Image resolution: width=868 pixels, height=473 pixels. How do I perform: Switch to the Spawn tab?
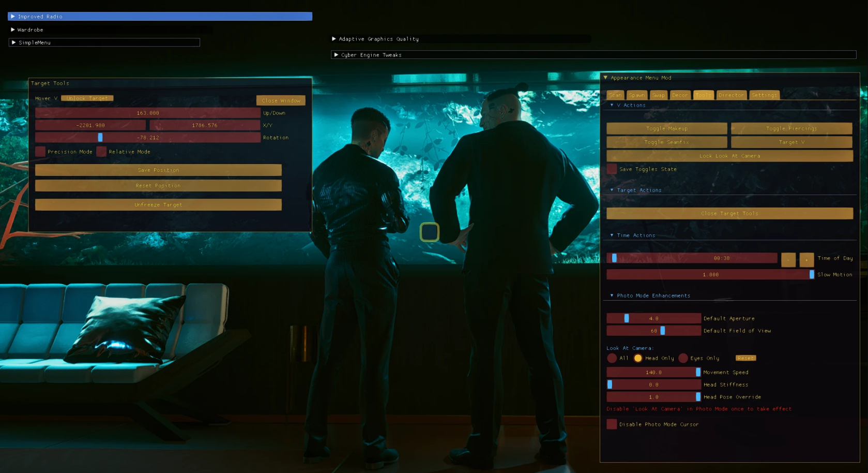[x=637, y=95]
